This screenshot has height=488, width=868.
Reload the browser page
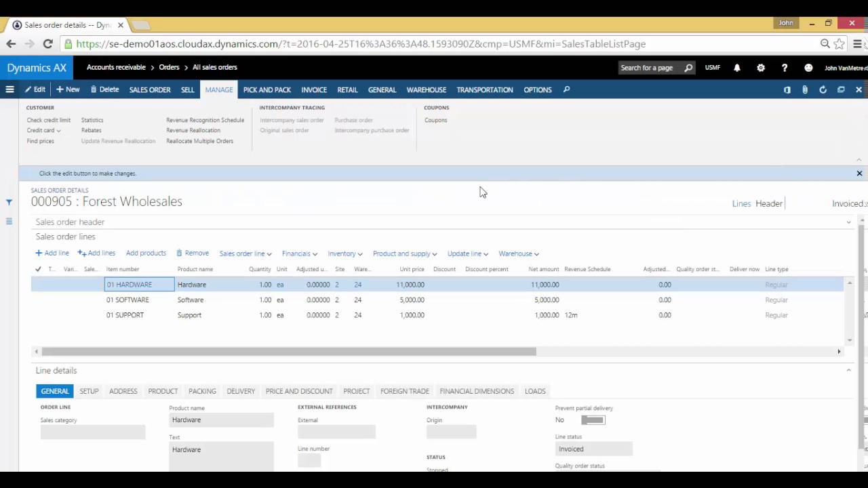[47, 43]
